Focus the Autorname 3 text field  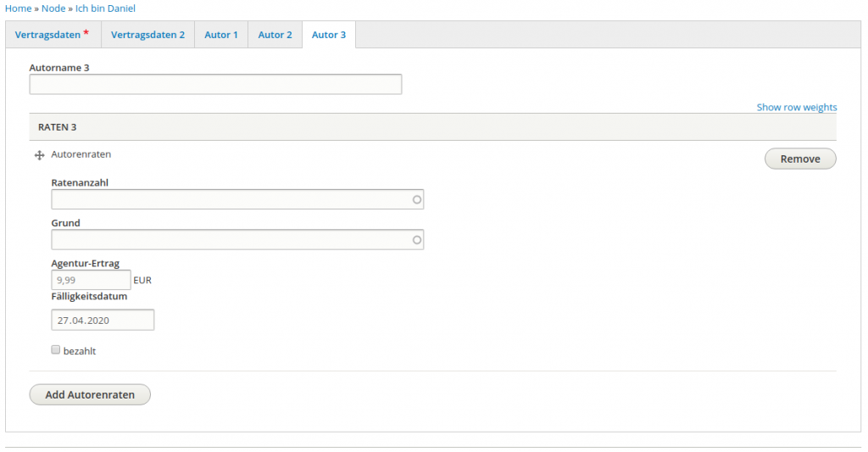click(215, 85)
